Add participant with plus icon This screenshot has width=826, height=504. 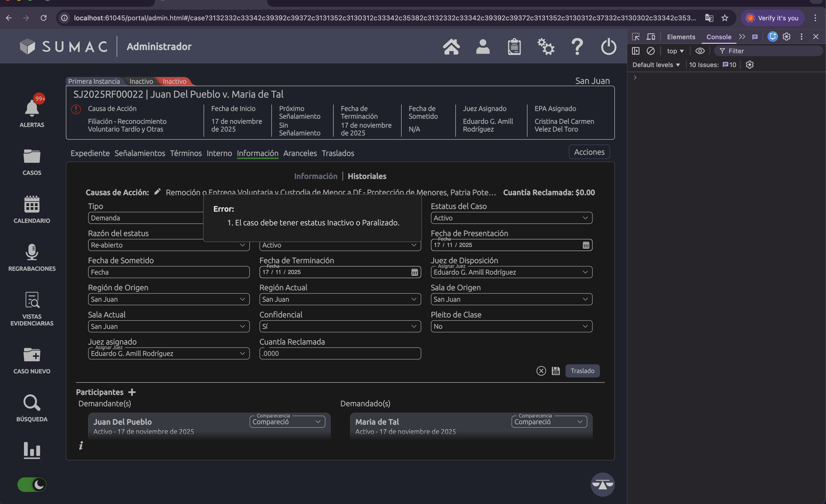pyautogui.click(x=132, y=392)
